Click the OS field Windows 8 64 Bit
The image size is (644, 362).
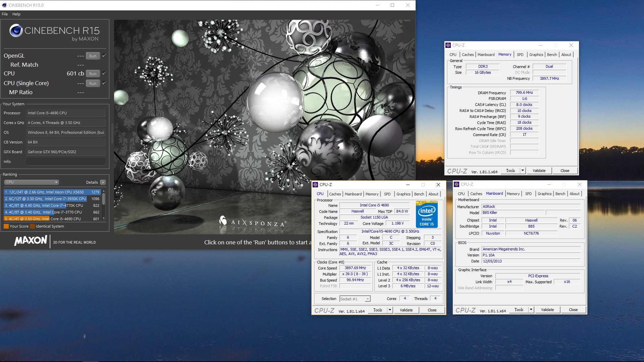tap(66, 132)
